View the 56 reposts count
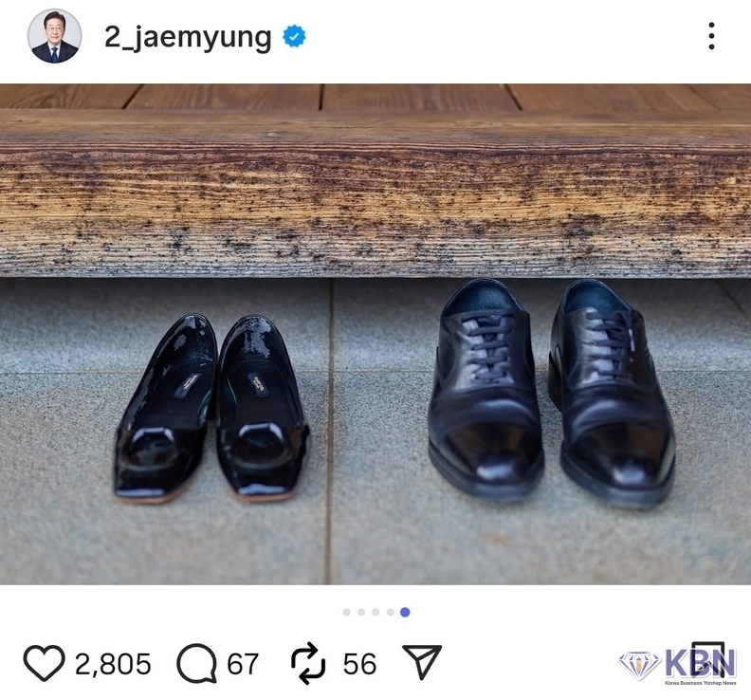The height and width of the screenshot is (700, 751). coord(359,664)
